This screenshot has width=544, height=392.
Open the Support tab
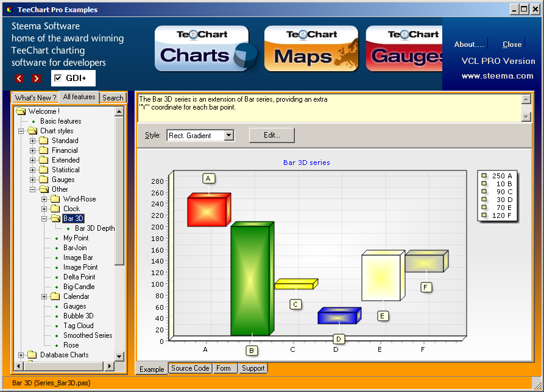coord(253,368)
